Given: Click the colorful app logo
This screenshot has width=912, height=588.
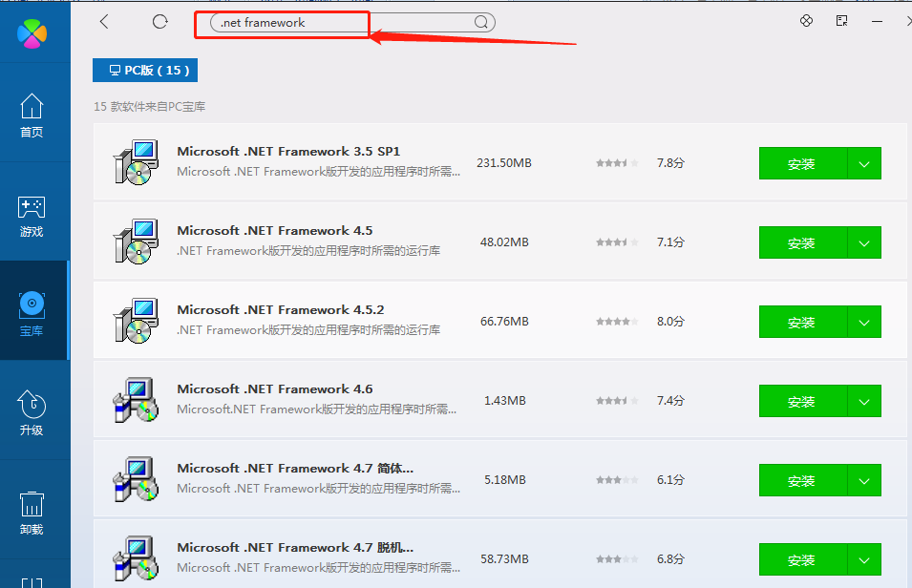Looking at the screenshot, I should (32, 33).
